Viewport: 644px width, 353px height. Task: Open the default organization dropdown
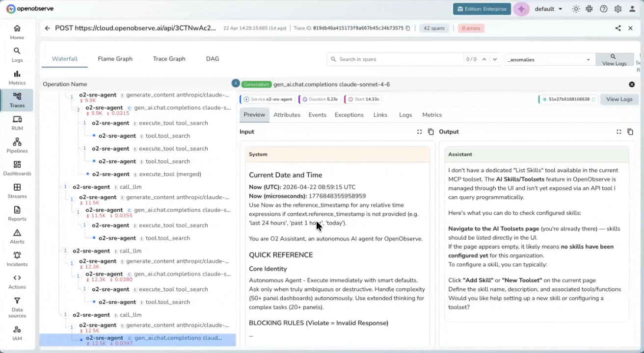coord(548,9)
